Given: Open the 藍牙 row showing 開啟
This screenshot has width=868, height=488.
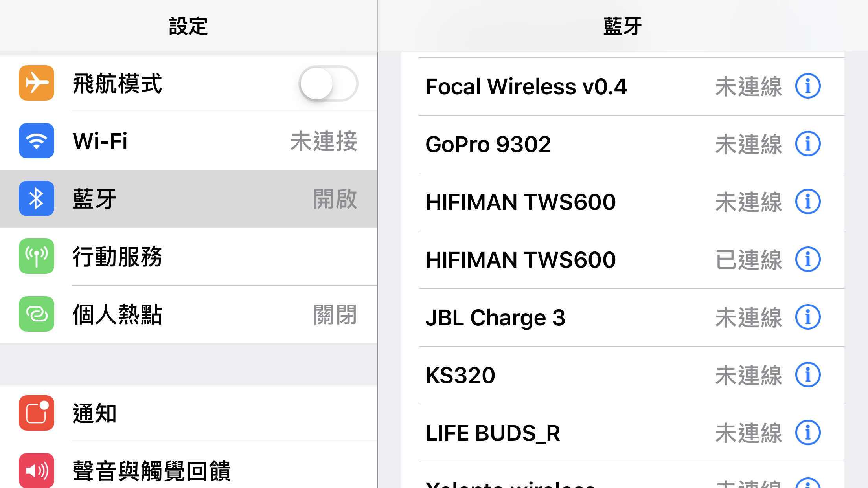Looking at the screenshot, I should click(189, 199).
